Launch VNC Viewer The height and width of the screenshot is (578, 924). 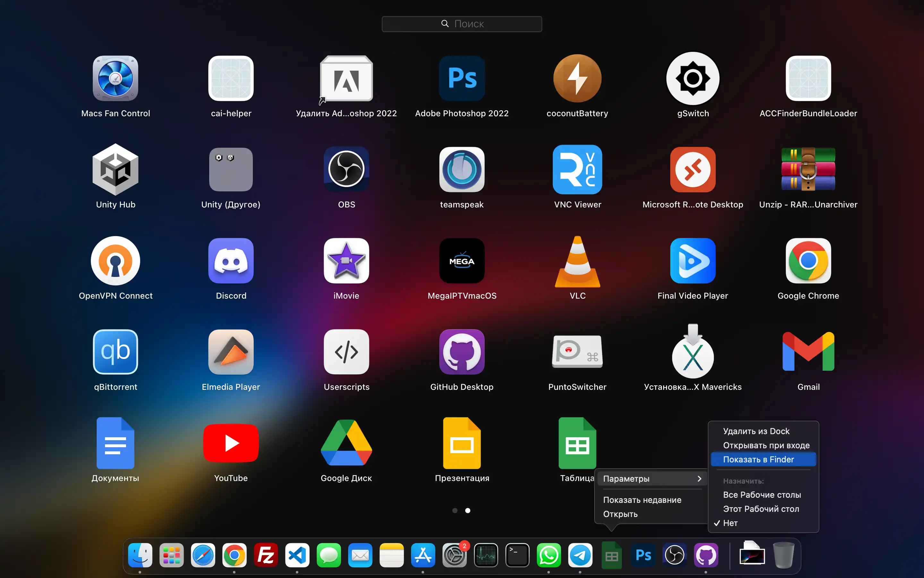577,169
